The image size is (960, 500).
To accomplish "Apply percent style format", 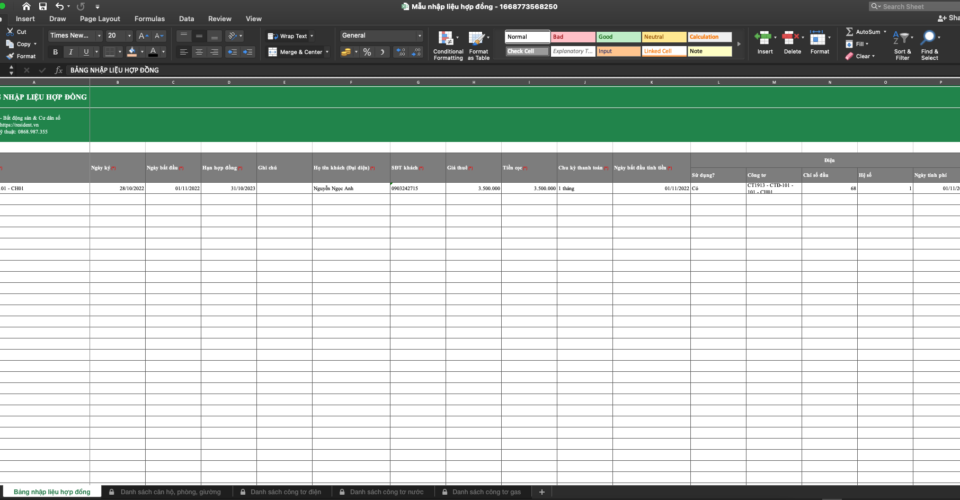I will 367,52.
